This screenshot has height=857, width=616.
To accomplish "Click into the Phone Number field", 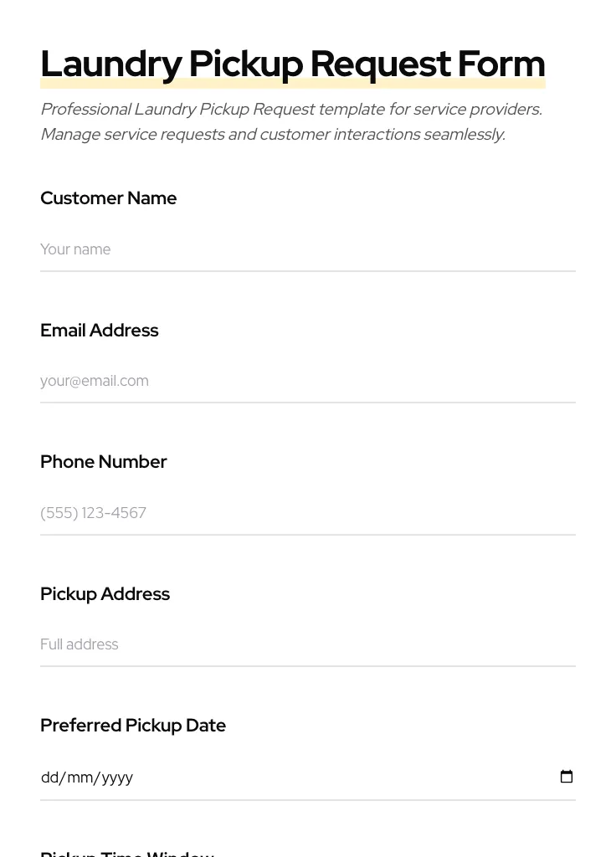I will (x=308, y=513).
